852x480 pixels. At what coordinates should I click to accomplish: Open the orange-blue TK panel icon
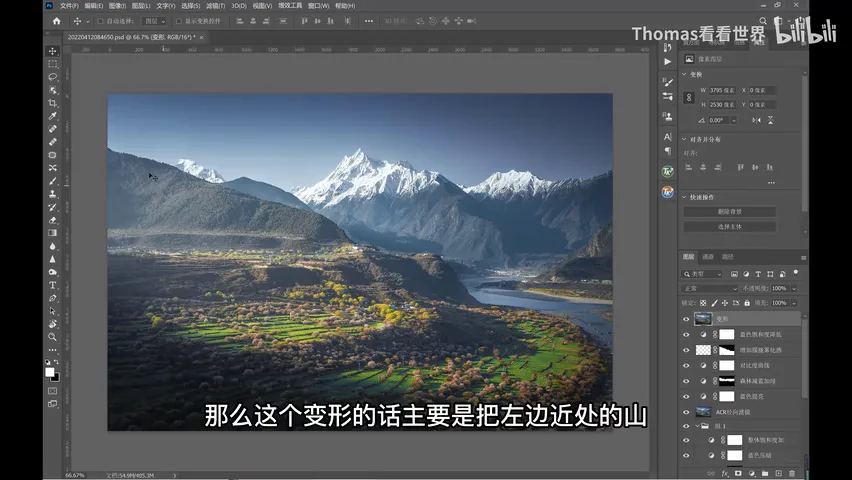tap(668, 192)
